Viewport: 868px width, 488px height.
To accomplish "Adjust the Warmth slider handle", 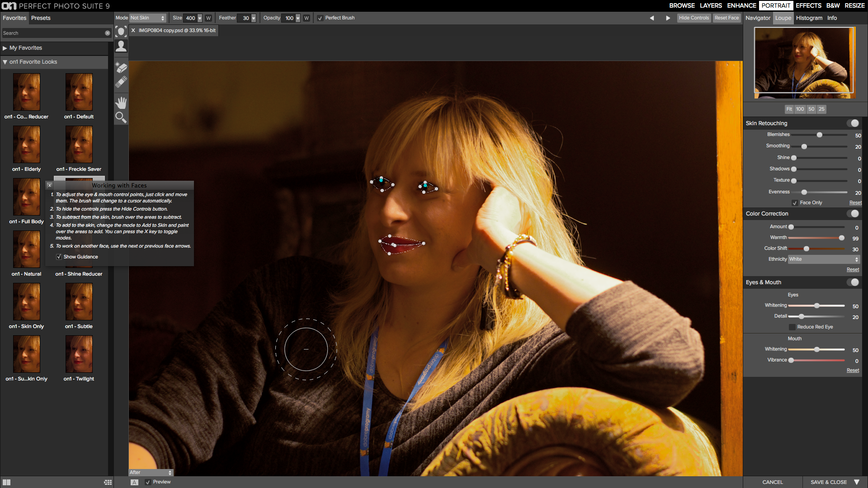I will click(x=841, y=238).
